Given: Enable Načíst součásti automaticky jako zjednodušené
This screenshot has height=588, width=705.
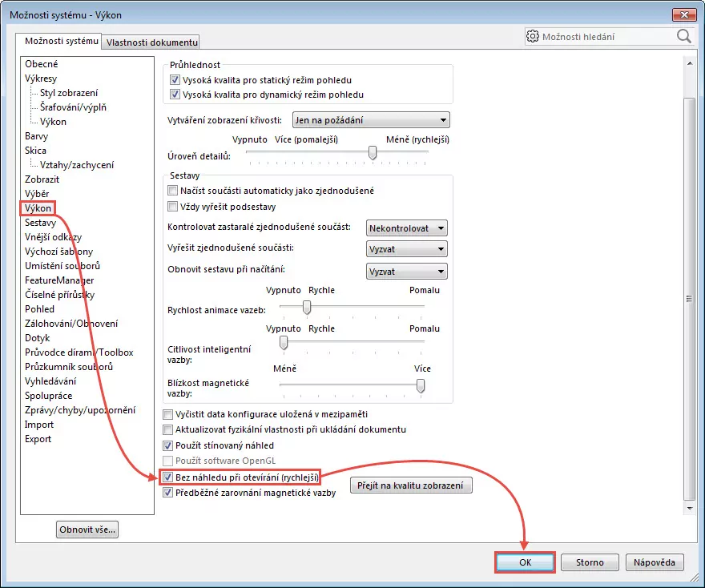Looking at the screenshot, I should pyautogui.click(x=173, y=191).
